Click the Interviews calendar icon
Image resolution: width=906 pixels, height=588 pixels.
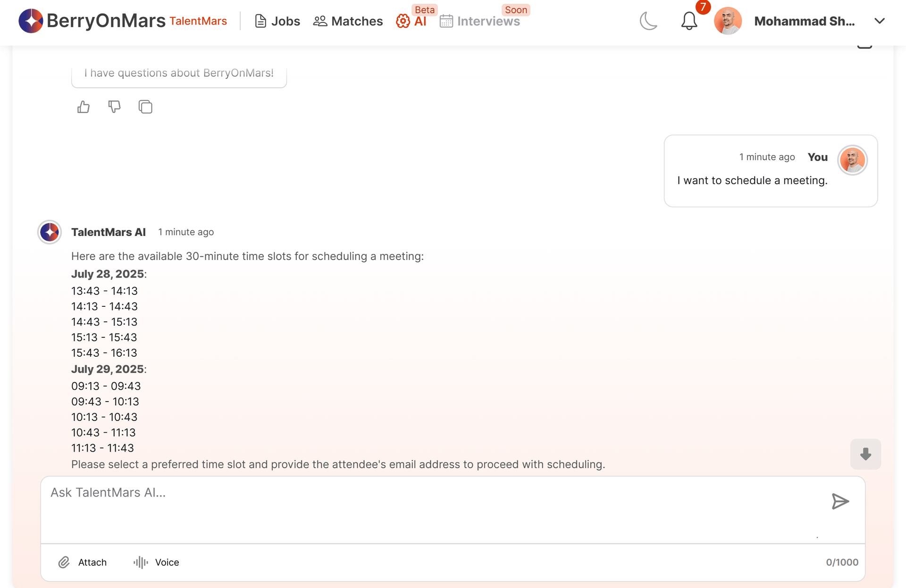[446, 21]
